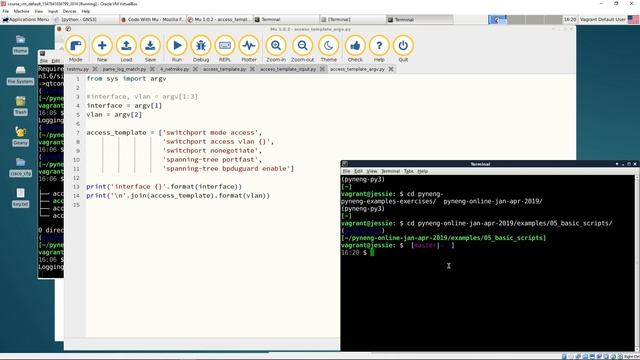Image resolution: width=640 pixels, height=360 pixels.
Task: Switch to testmu.py tab
Action: tap(78, 69)
